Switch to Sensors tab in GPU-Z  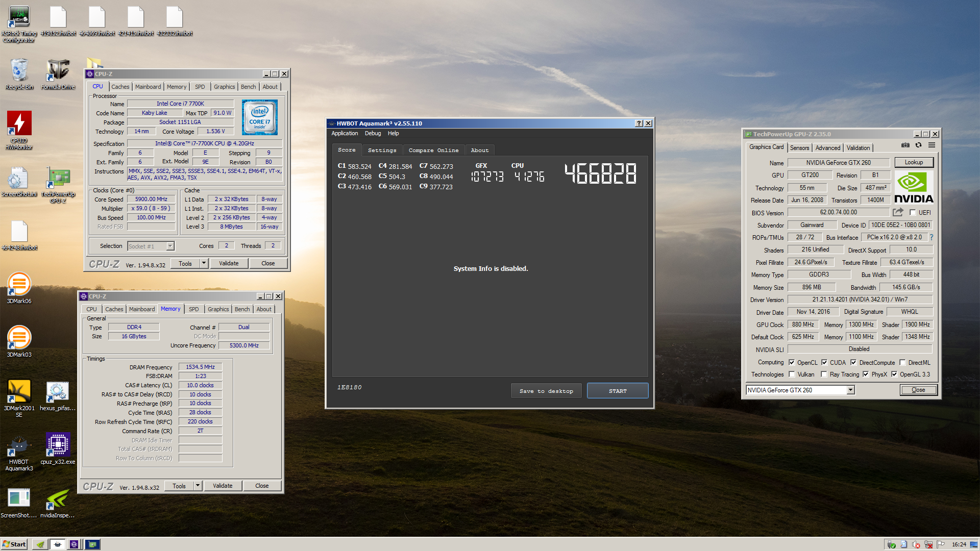799,148
